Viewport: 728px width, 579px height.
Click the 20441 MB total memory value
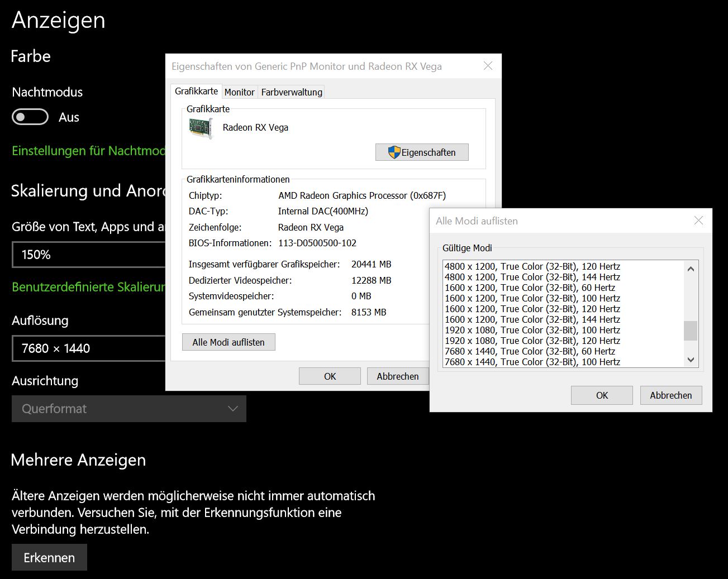click(x=371, y=264)
